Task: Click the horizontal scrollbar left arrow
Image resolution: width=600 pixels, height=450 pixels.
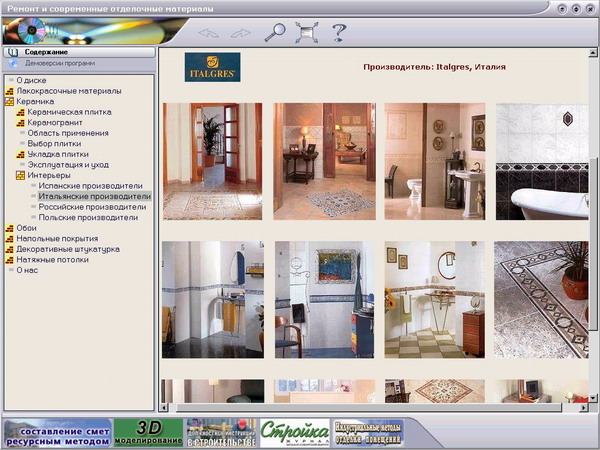Action: (164, 408)
